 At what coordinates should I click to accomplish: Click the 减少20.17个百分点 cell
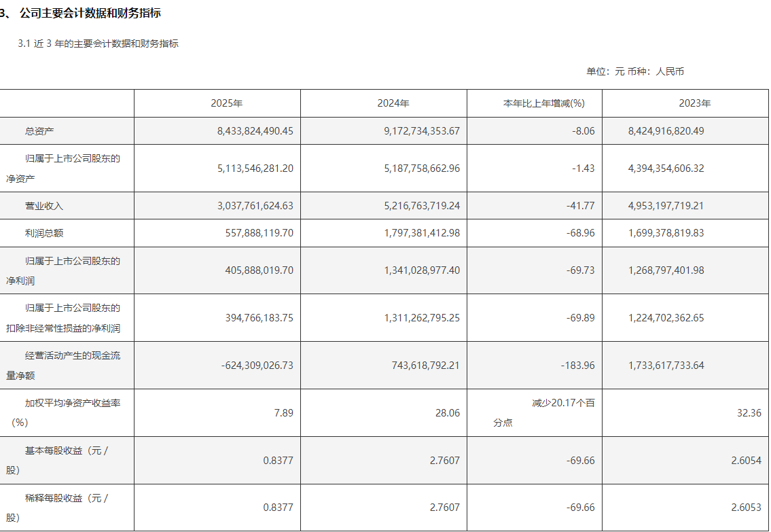click(x=544, y=412)
